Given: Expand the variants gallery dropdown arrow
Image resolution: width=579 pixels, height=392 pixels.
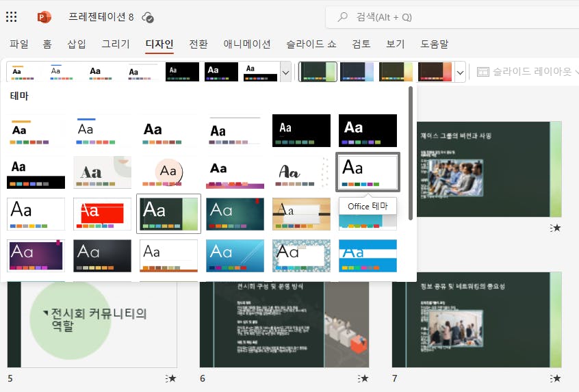Looking at the screenshot, I should pos(460,71).
